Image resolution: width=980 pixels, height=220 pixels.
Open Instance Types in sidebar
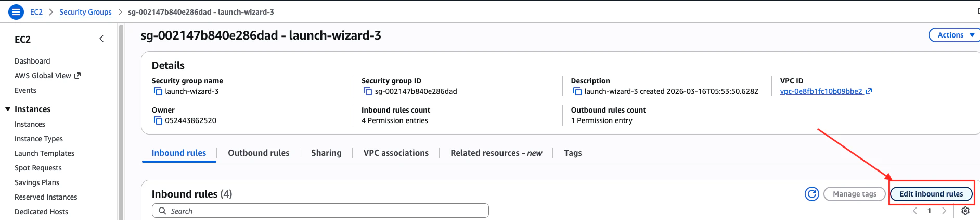click(38, 139)
